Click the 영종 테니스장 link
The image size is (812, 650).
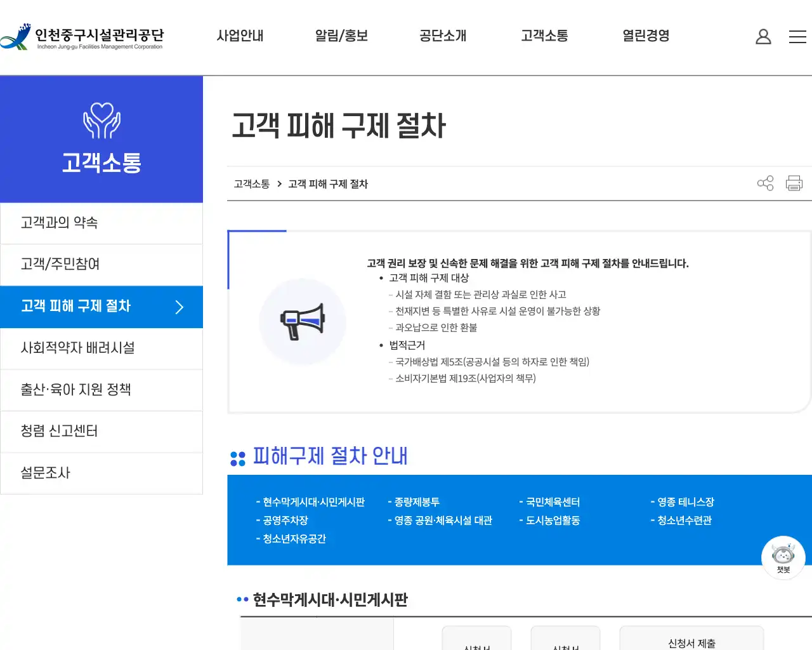(x=686, y=501)
